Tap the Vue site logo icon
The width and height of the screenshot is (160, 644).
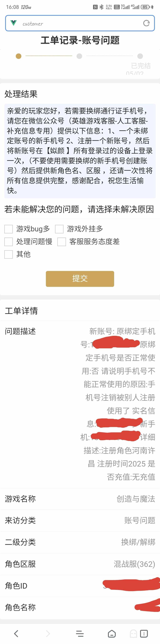click(x=14, y=23)
